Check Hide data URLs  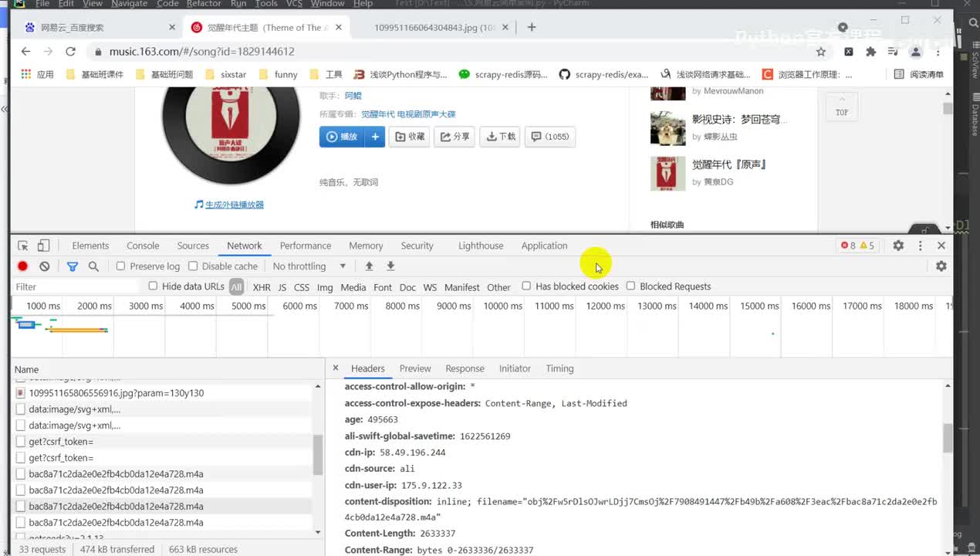coord(153,286)
